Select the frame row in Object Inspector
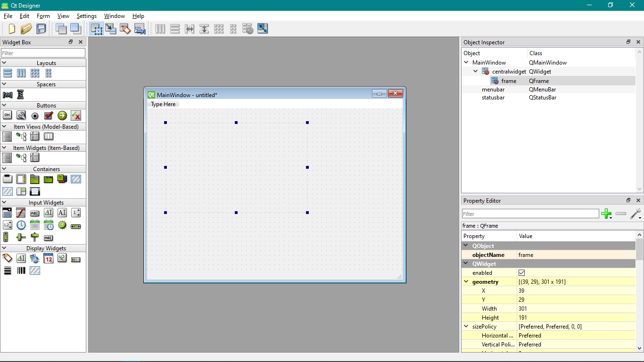Image resolution: width=644 pixels, height=362 pixels. (548, 81)
